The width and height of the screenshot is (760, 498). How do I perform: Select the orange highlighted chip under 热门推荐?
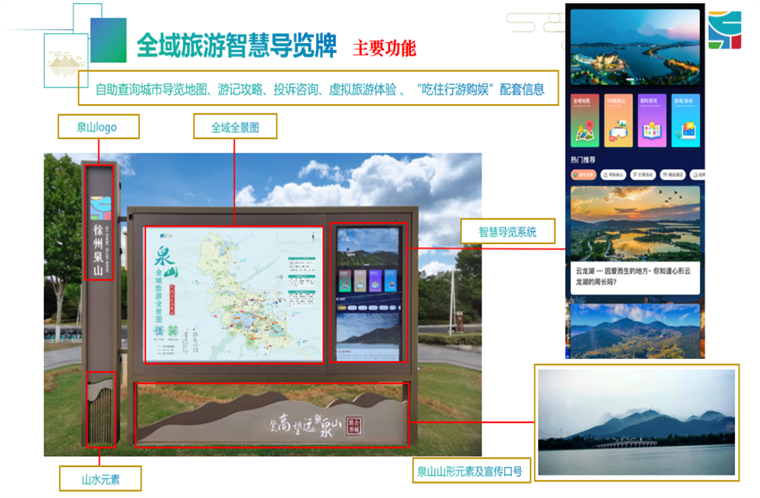click(583, 174)
